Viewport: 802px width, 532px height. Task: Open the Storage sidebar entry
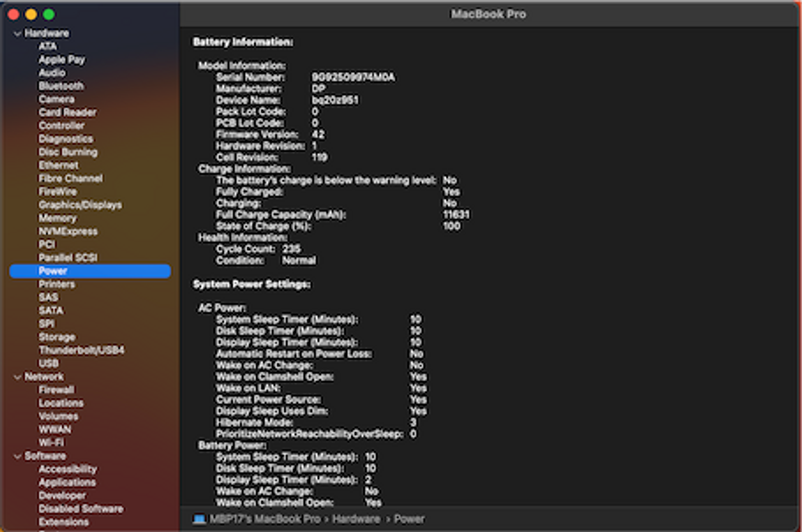[57, 337]
